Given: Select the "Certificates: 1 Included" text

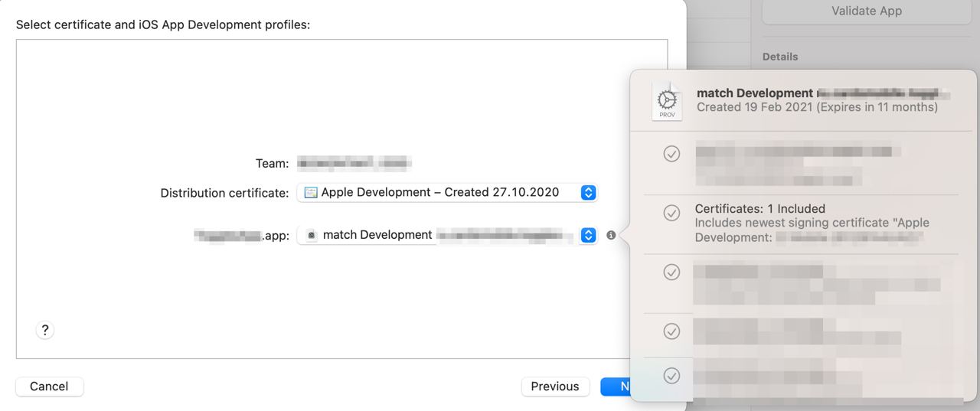Looking at the screenshot, I should click(x=759, y=208).
